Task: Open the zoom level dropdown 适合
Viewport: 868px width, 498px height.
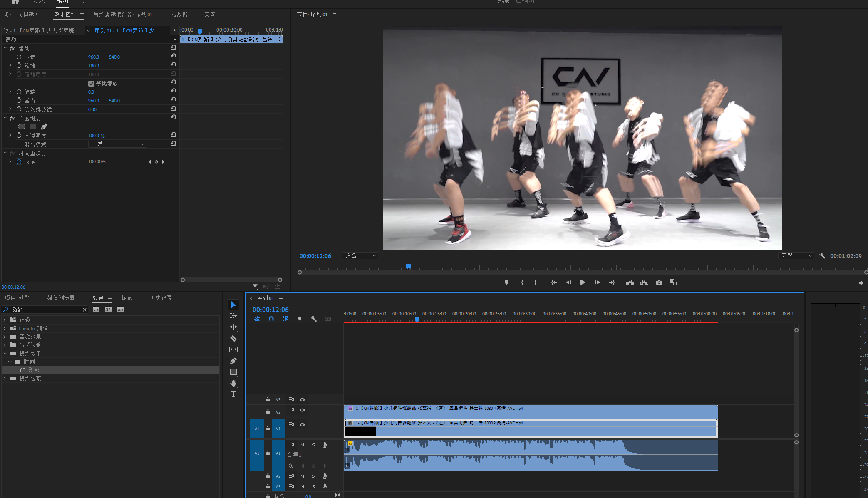Action: tap(360, 256)
